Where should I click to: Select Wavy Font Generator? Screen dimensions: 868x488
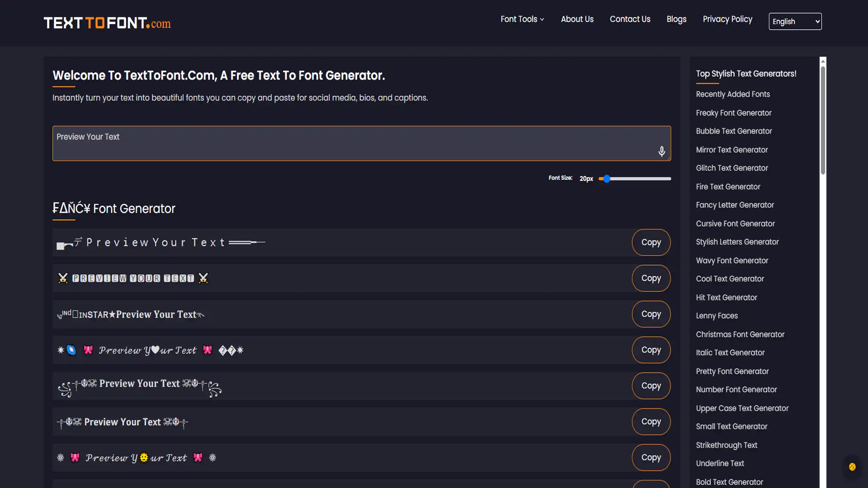(732, 260)
